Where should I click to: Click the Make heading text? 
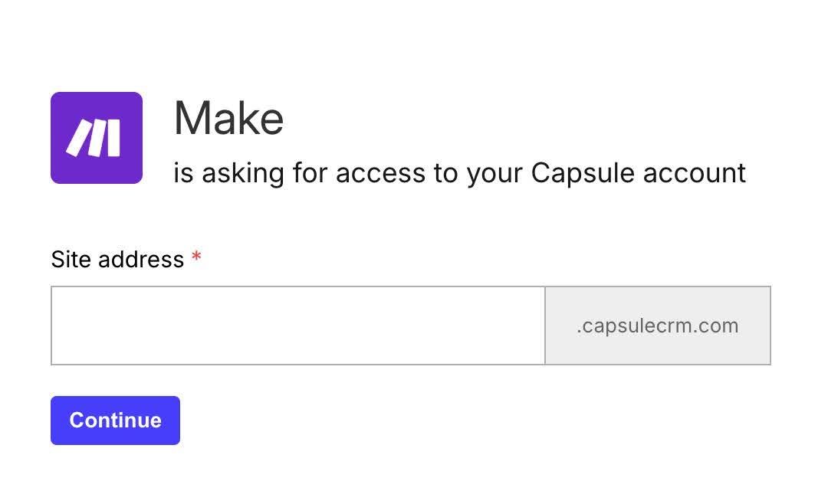point(228,117)
